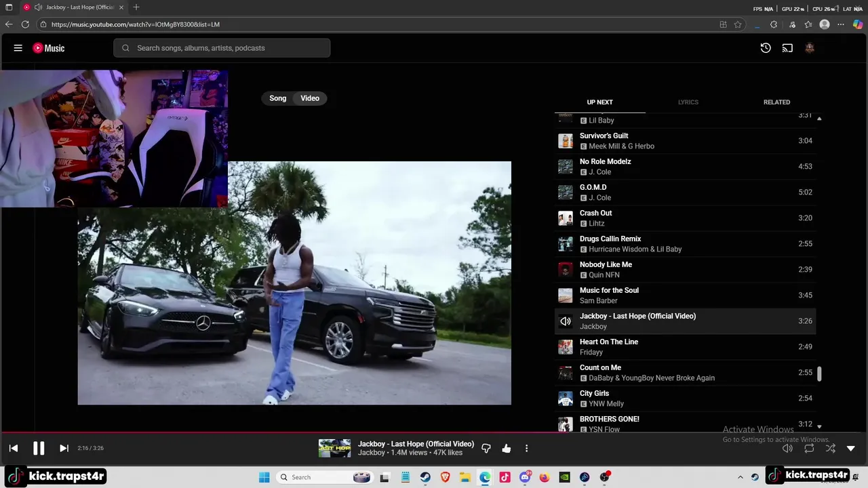This screenshot has height=488, width=868.
Task: Click the YouTube Music logo
Action: click(49, 48)
